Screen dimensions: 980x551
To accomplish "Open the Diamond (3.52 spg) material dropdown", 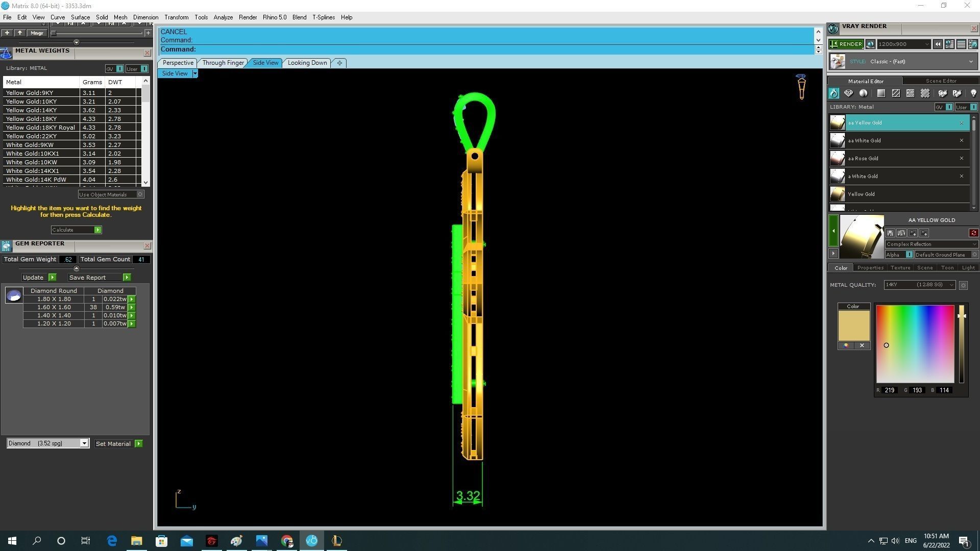I will click(47, 443).
